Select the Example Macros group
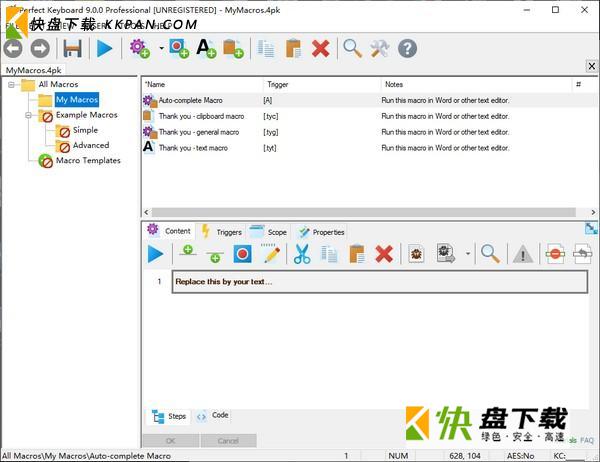Screen dimensions: 600x462 (x=86, y=115)
